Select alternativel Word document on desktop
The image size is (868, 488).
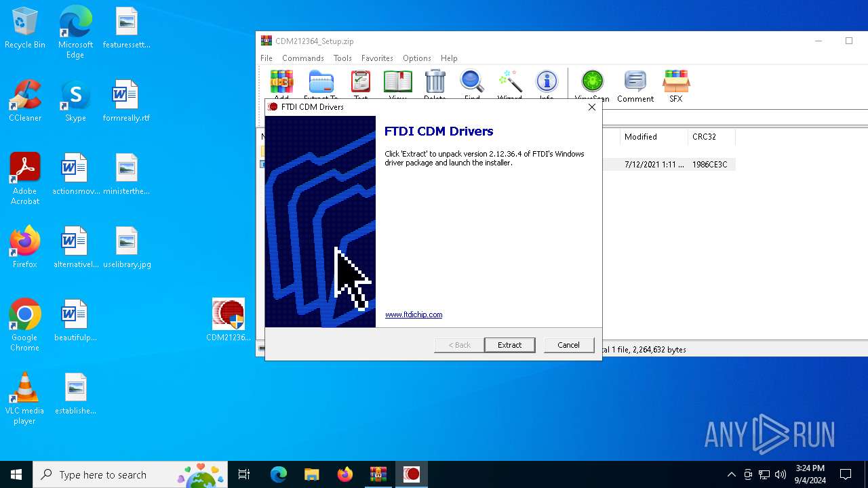point(75,247)
